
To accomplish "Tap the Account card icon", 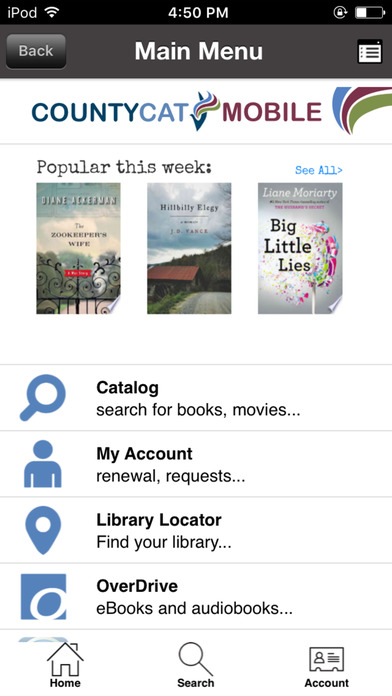I will point(326,660).
